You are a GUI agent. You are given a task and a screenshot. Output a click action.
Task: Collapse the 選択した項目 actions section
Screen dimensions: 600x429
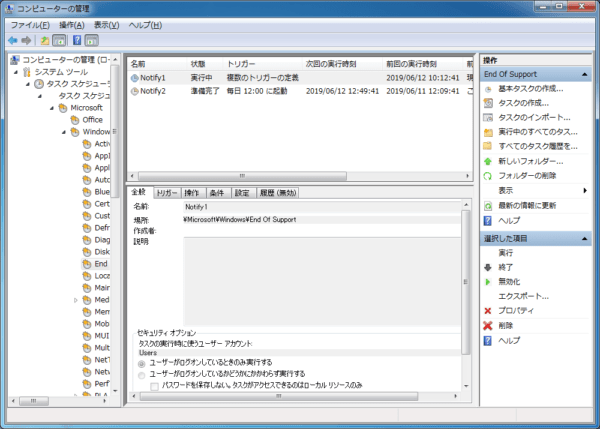tap(584, 239)
